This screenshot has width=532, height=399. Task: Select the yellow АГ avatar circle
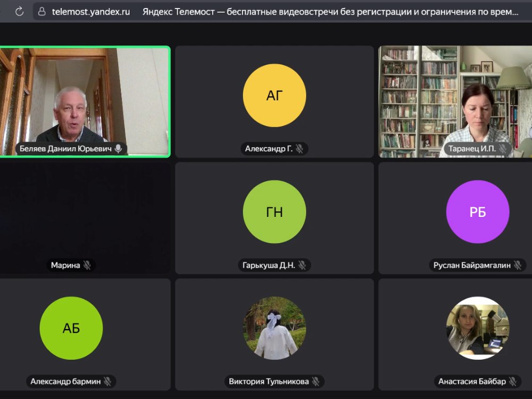[275, 96]
